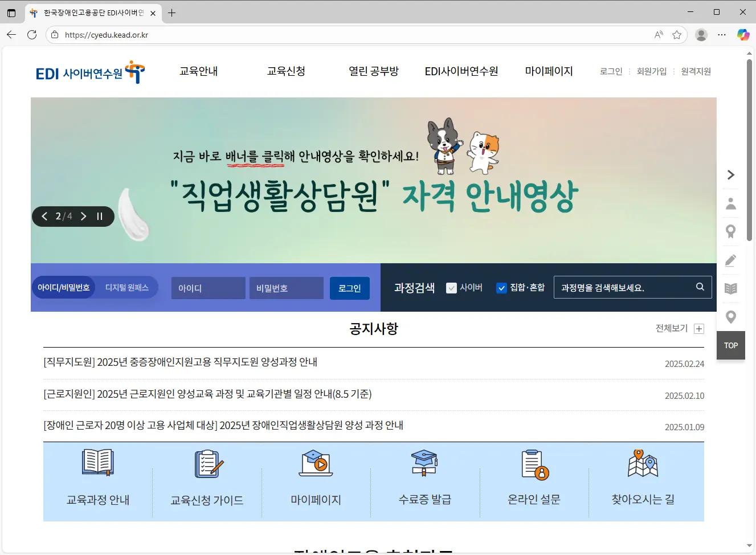
Task: Go to previous banner slide
Action: click(x=44, y=216)
